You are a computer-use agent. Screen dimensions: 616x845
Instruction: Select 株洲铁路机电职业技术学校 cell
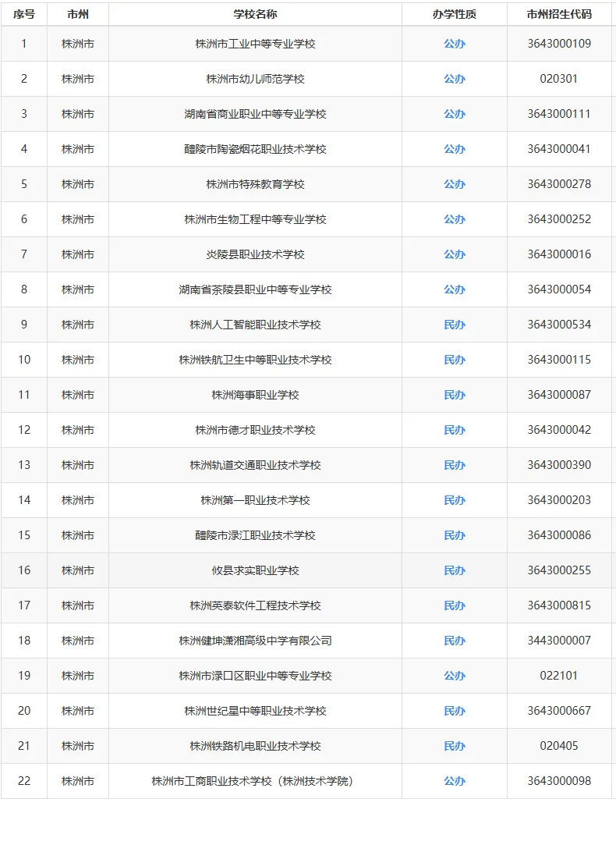pyautogui.click(x=255, y=746)
